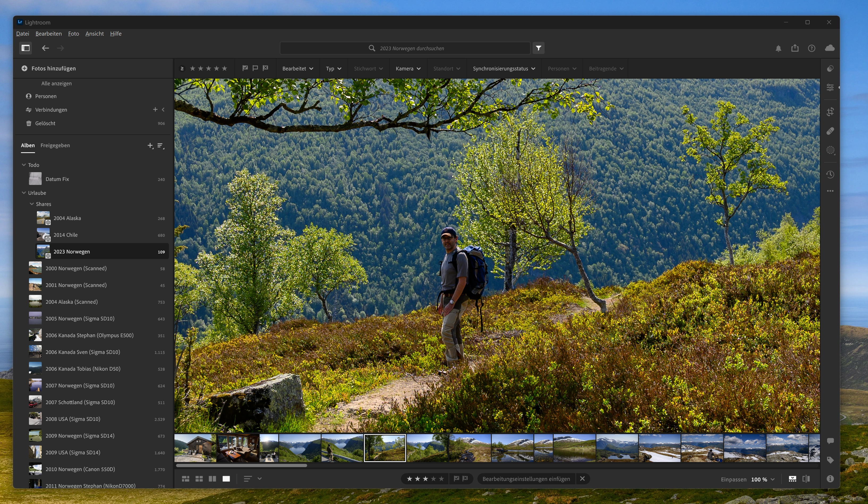Click Bearbeitungseinstellungen einfügen button

coord(526,479)
